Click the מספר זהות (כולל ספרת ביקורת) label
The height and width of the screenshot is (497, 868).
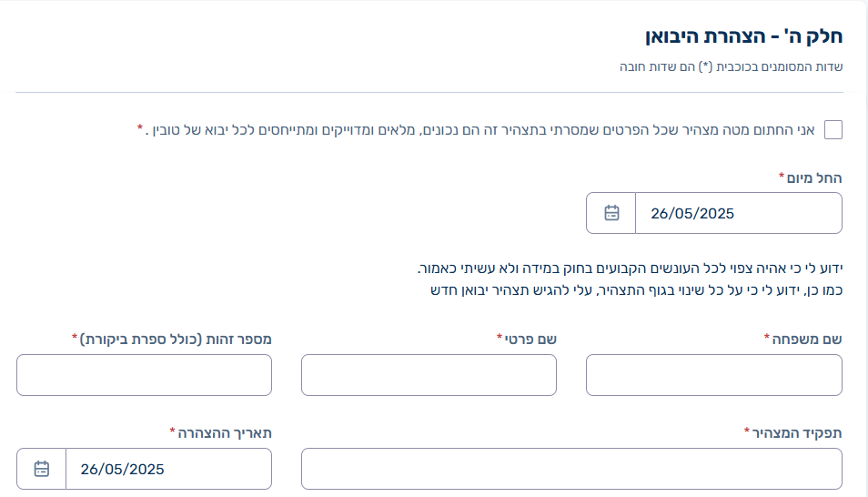point(176,340)
